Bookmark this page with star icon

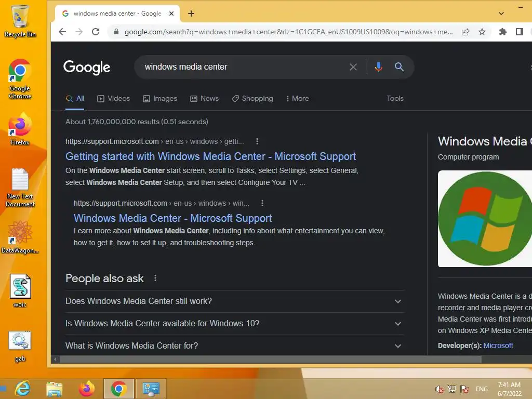482,32
